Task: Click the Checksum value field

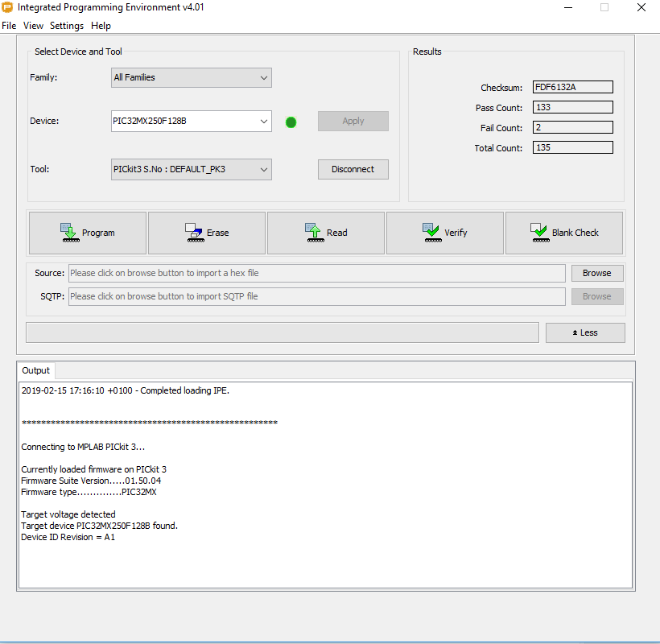Action: [x=573, y=87]
